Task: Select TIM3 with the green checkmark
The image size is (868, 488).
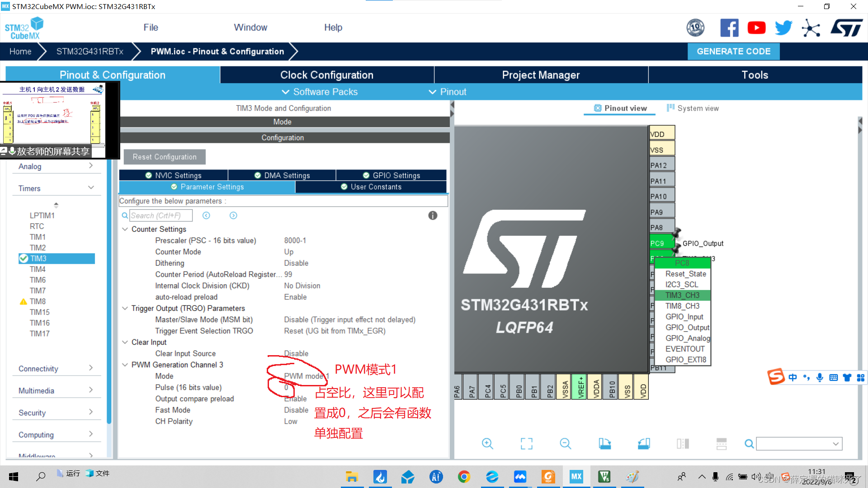Action: [x=38, y=258]
